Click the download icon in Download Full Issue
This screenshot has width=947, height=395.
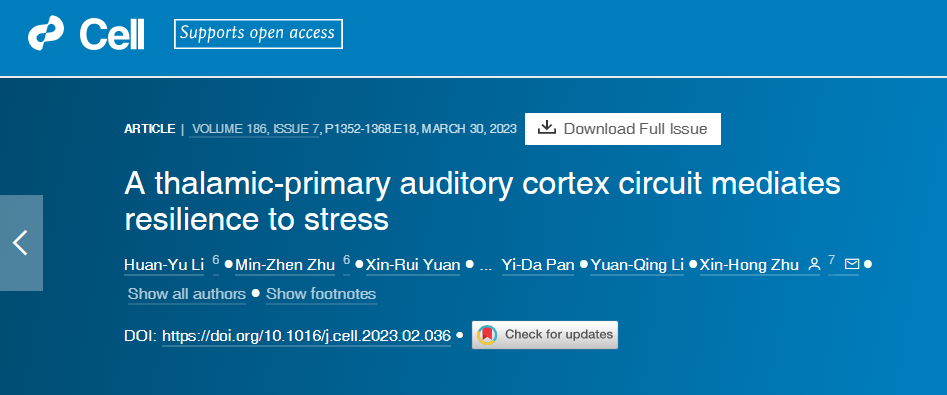coord(546,128)
